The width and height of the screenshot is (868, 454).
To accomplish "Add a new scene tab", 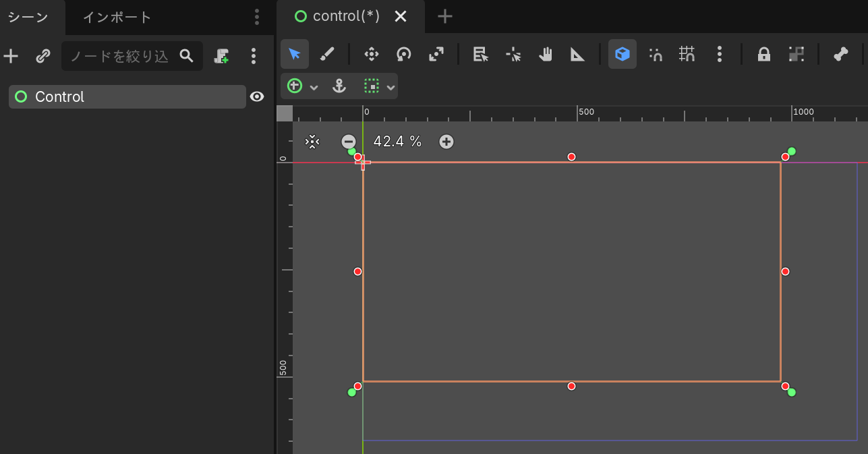I will tap(444, 16).
